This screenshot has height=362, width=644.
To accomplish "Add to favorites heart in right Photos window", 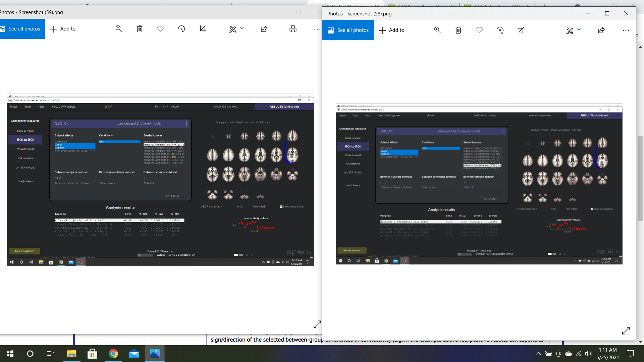I will [x=479, y=30].
